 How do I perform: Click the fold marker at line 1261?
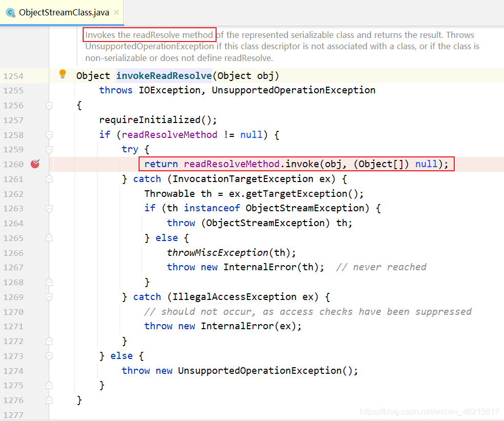[49, 179]
